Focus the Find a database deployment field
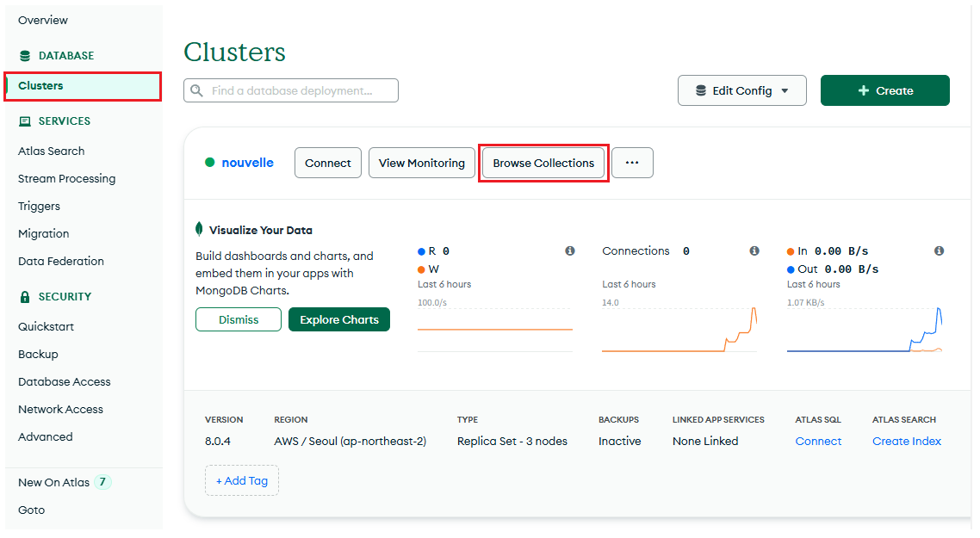The height and width of the screenshot is (538, 980). coord(291,90)
